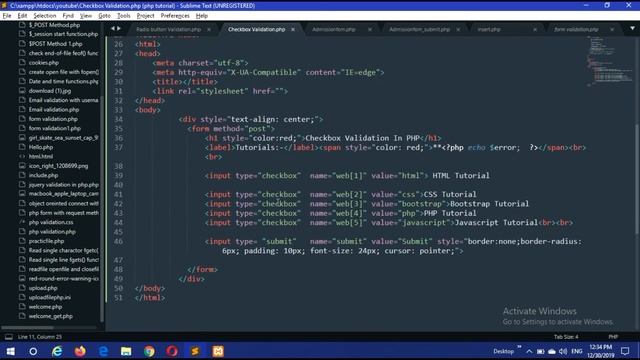Screen dimensions: 640x360
Task: Open File Explorer from taskbar
Action: click(x=126, y=351)
